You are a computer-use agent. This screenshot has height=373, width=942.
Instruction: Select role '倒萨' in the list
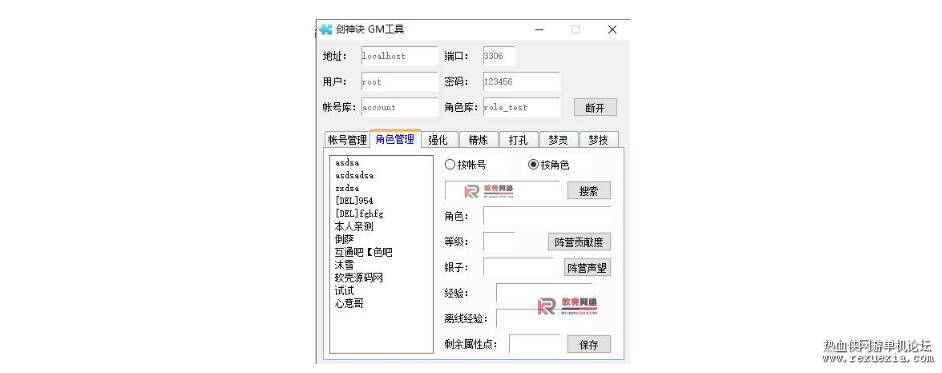[x=344, y=239]
